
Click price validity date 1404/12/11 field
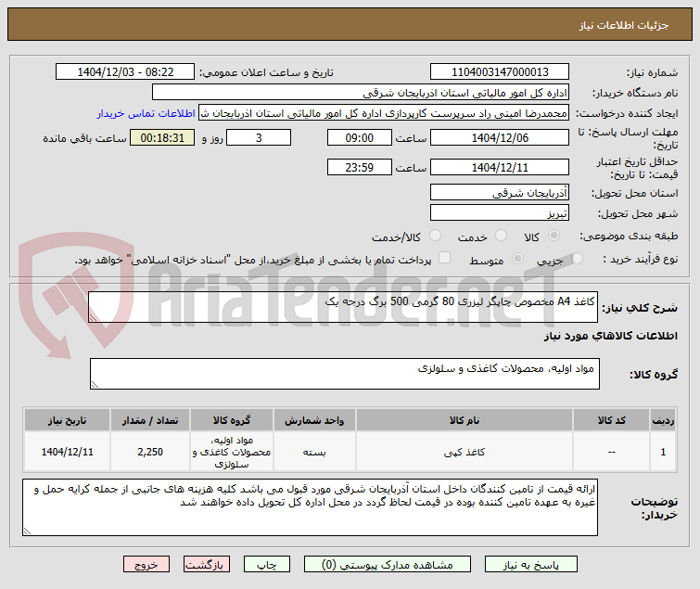[500, 167]
